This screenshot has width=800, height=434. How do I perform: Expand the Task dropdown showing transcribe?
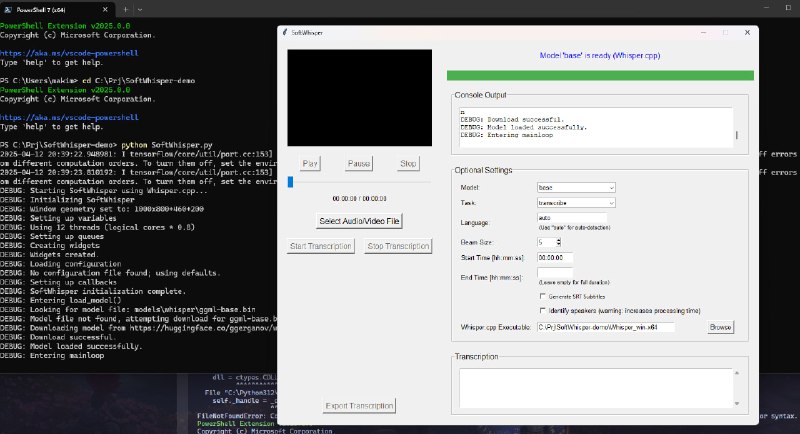(576, 202)
